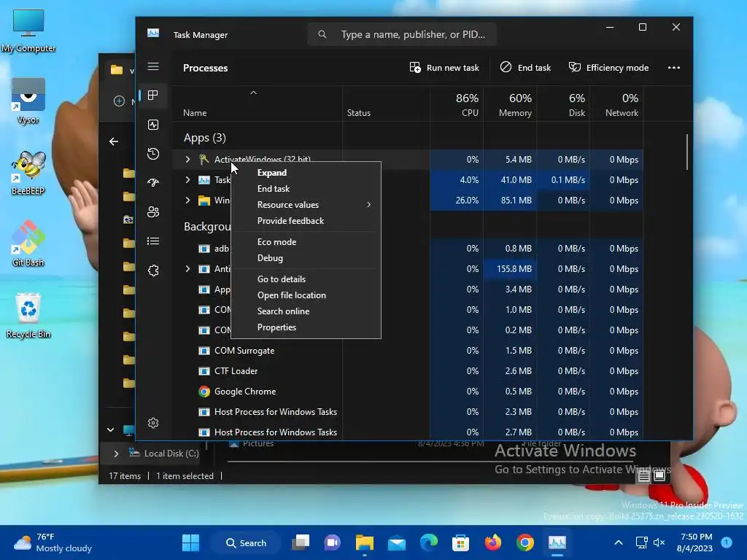
Task: Click the three-dot more options button
Action: [673, 68]
